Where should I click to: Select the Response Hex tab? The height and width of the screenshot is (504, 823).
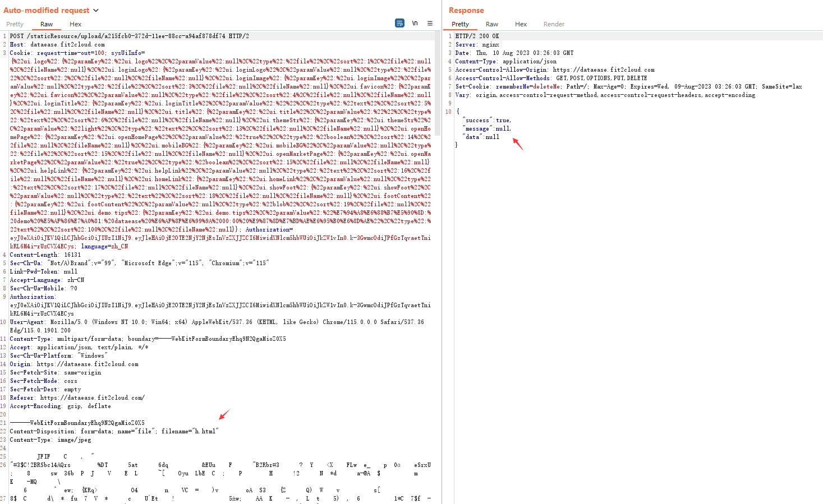521,24
